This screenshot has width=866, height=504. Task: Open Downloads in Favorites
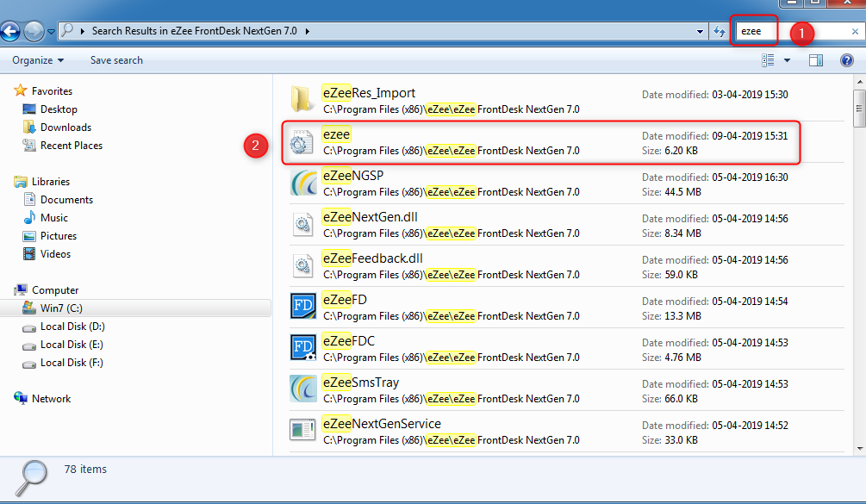pyautogui.click(x=65, y=128)
